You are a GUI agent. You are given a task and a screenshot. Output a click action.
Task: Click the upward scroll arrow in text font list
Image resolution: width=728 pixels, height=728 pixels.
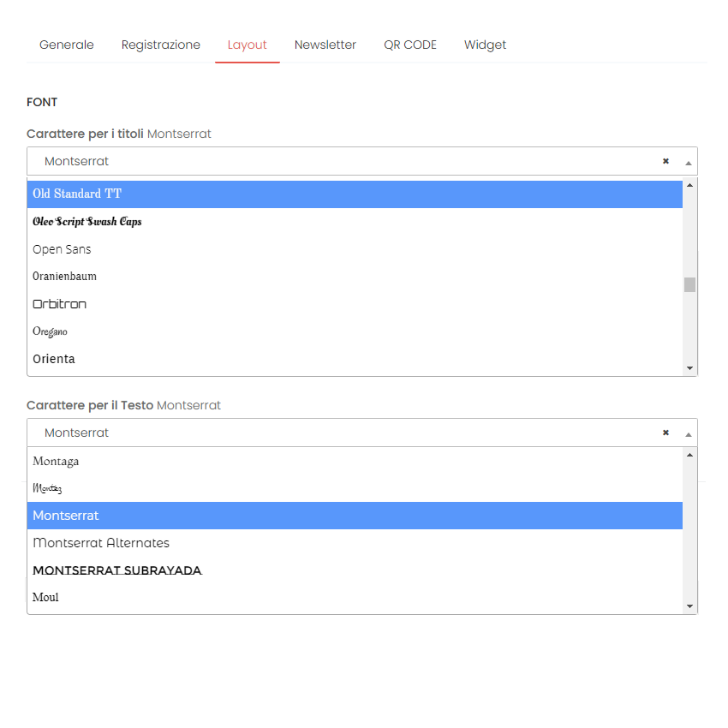pos(689,455)
